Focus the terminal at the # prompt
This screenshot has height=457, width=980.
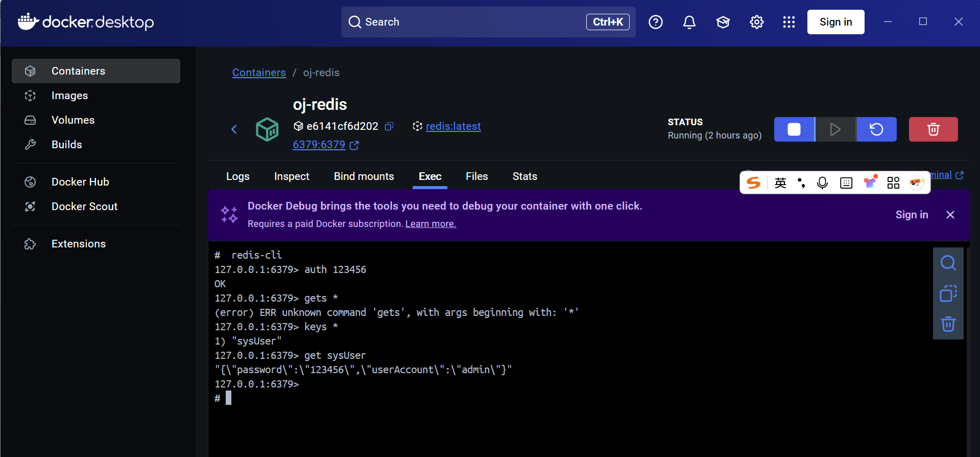(x=228, y=398)
